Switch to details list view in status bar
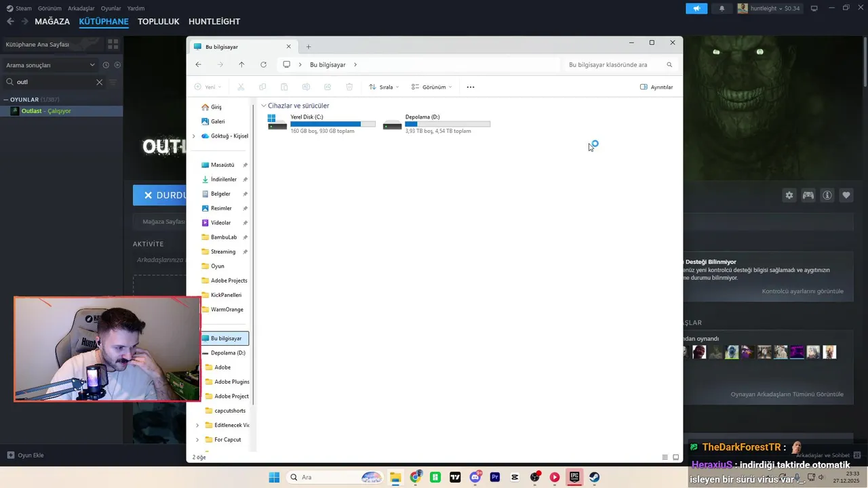 [x=665, y=457]
